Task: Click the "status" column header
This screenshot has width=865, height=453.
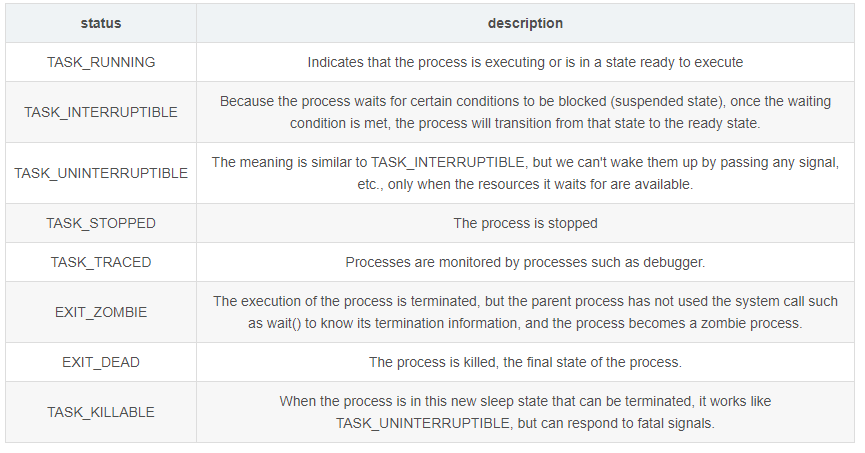Action: pyautogui.click(x=100, y=23)
